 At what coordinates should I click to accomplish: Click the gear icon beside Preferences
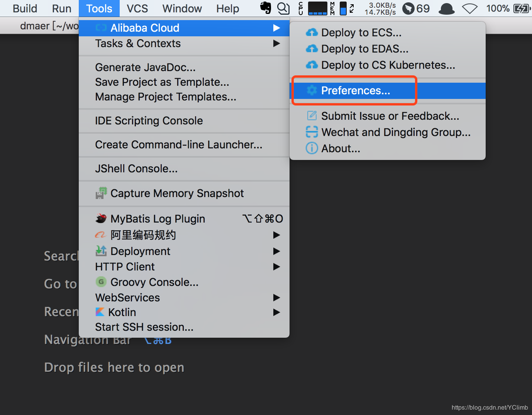(x=312, y=90)
